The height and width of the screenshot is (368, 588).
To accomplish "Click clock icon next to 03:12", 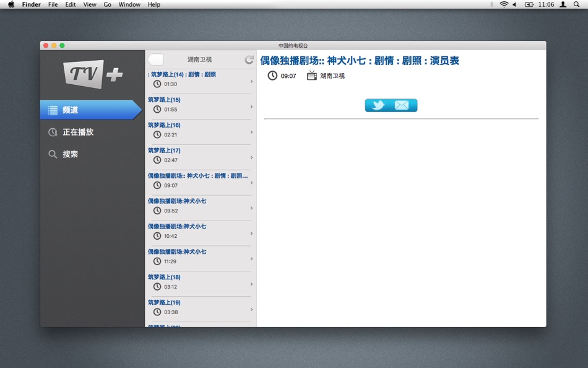I will coord(157,286).
